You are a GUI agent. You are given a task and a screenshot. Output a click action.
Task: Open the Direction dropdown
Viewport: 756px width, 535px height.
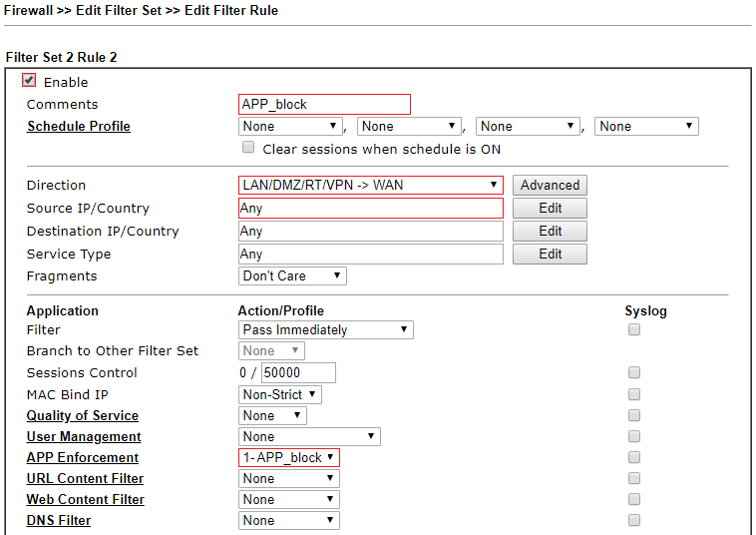click(x=370, y=186)
